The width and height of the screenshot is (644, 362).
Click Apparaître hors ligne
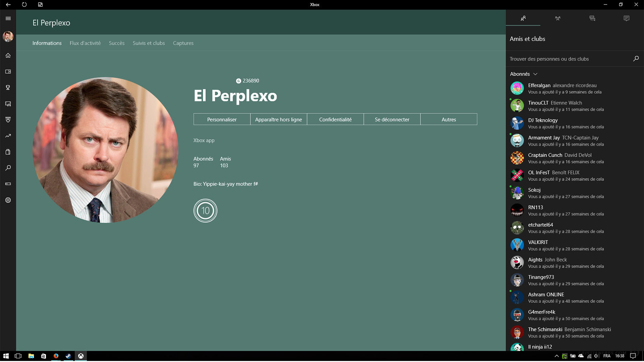278,119
